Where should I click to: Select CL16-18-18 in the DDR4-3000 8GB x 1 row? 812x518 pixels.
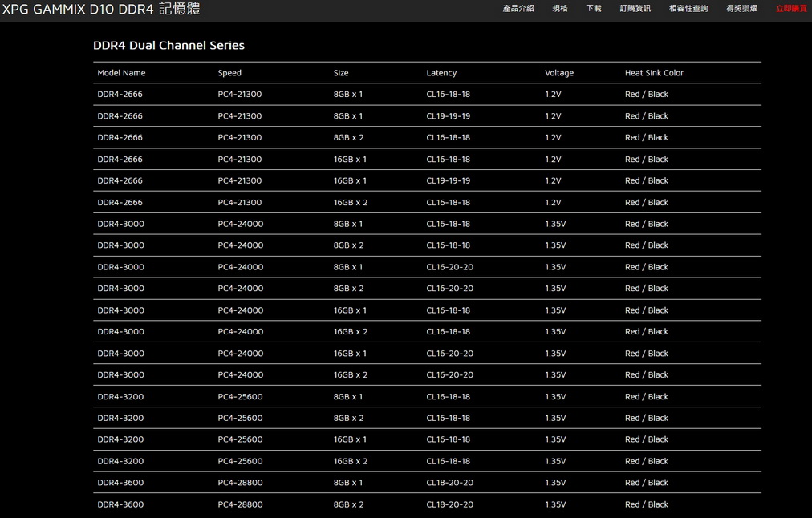[x=449, y=224]
